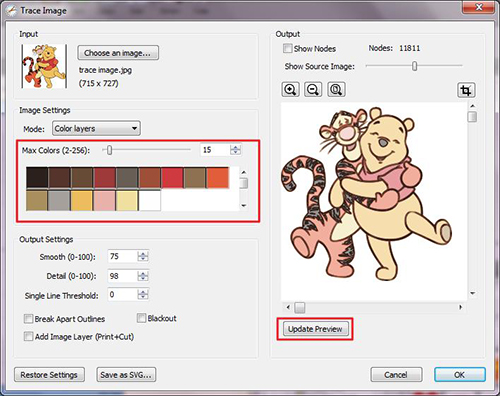The image size is (500, 396).
Task: Click the Tigger and Pooh input thumbnail
Action: point(44,67)
